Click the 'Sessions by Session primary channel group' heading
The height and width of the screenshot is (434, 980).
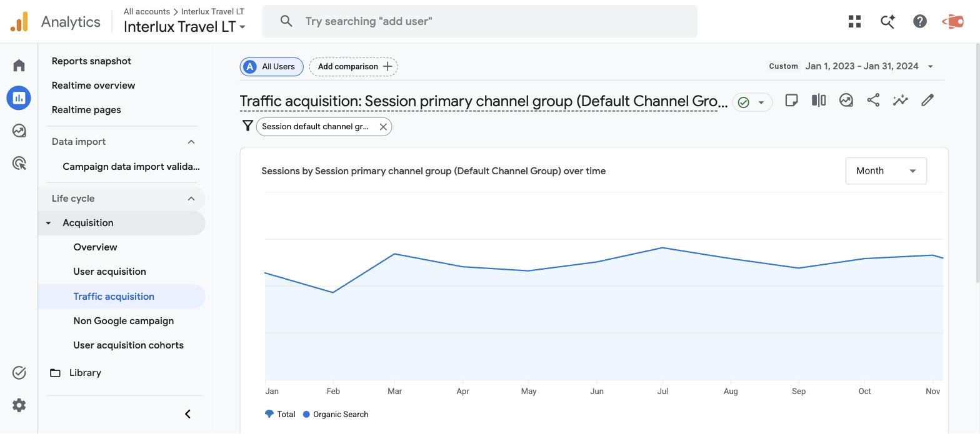click(433, 171)
